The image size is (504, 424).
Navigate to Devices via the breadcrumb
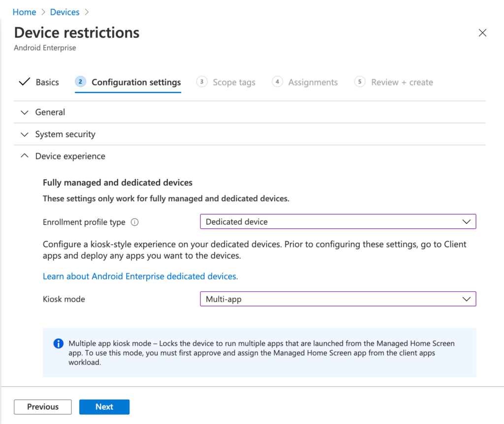pos(64,12)
